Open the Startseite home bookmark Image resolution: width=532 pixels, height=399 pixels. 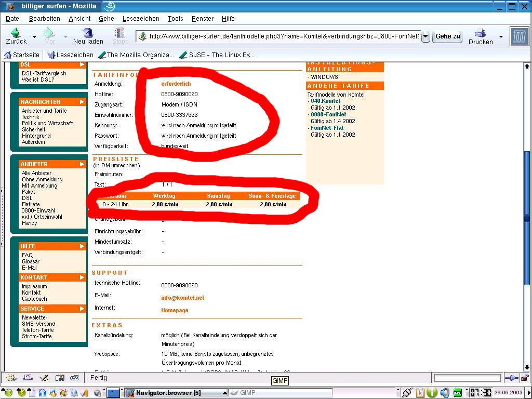[x=22, y=55]
